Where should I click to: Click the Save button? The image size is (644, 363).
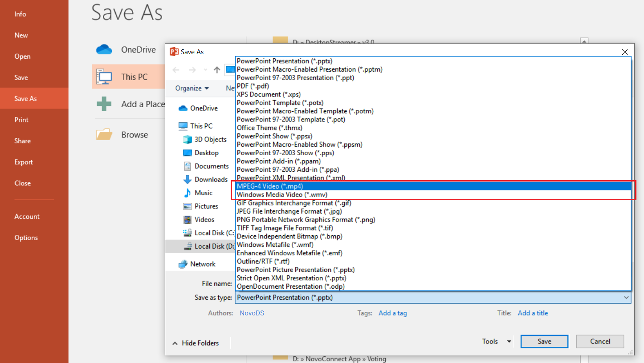point(544,341)
